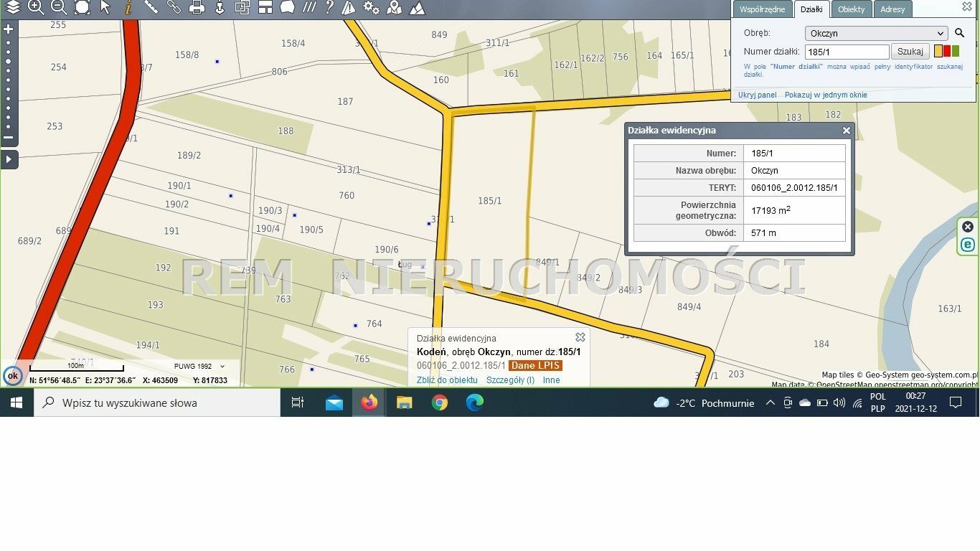Click the printer icon in toolbar
The width and height of the screenshot is (980, 551).
(x=197, y=7)
